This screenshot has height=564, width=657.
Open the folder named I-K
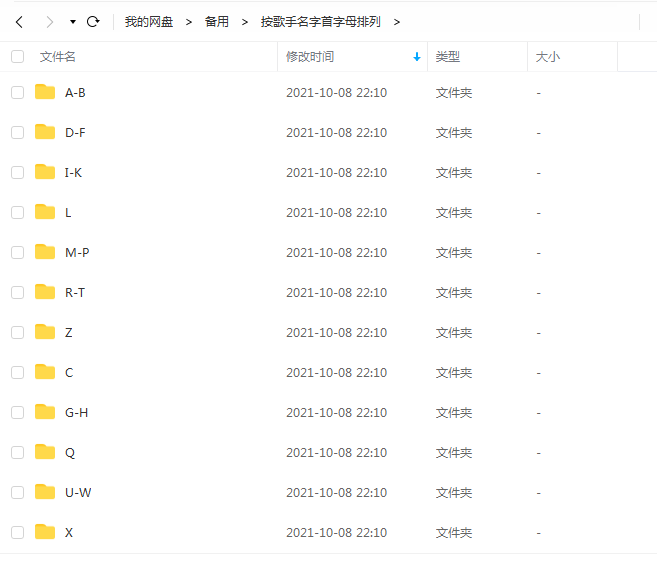[73, 172]
